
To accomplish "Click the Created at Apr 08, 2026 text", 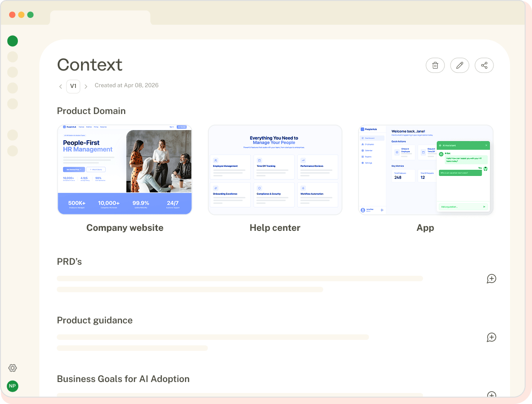I will pyautogui.click(x=126, y=85).
